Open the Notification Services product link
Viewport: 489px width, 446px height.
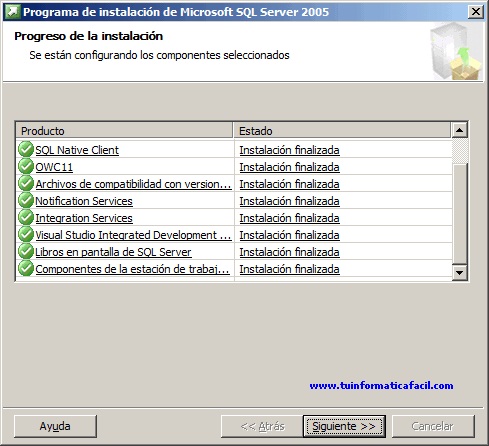(x=84, y=201)
